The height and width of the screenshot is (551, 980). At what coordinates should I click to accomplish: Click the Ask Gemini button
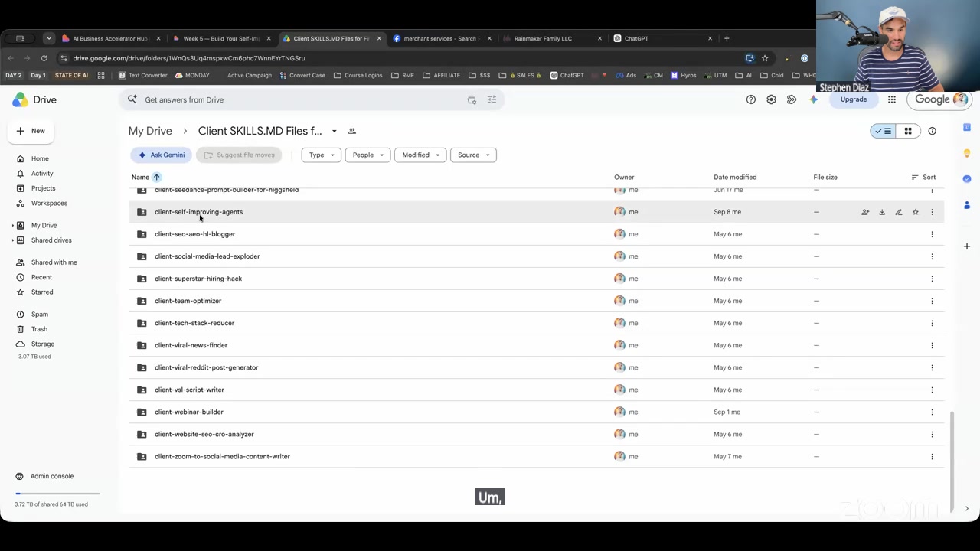click(x=161, y=155)
